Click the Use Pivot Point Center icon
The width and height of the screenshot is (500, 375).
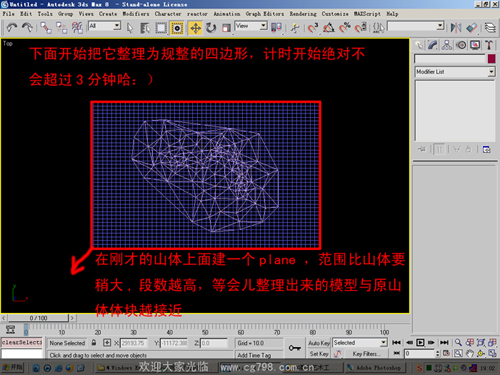tap(276, 28)
